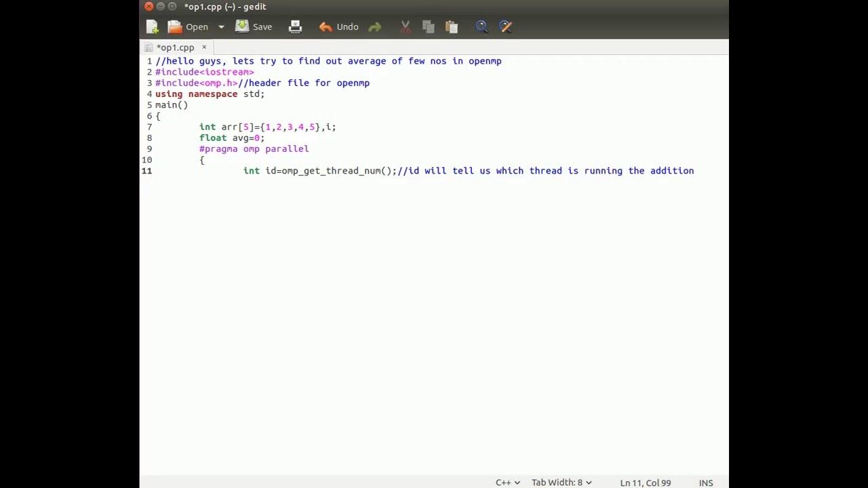
Task: Click the '//header file for openmp' comment
Action: tap(304, 83)
